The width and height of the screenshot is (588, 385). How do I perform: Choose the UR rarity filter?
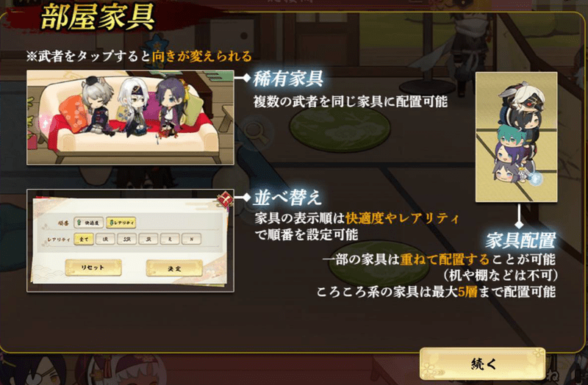pos(105,240)
